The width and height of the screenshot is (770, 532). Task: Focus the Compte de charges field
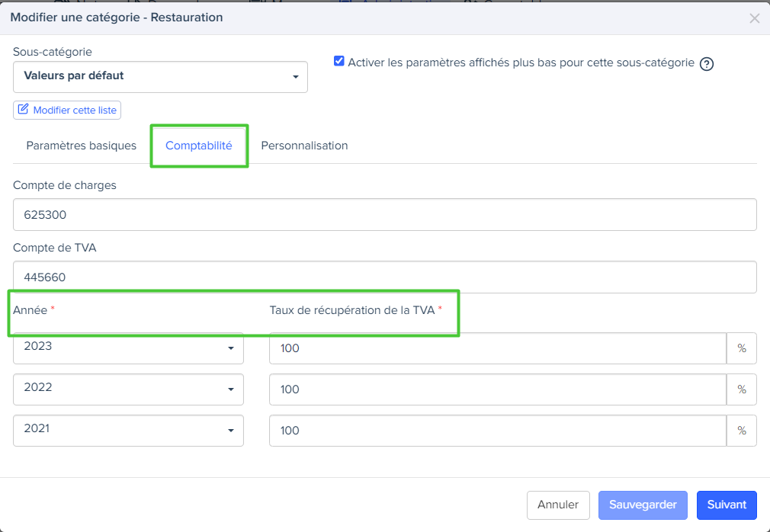click(384, 215)
